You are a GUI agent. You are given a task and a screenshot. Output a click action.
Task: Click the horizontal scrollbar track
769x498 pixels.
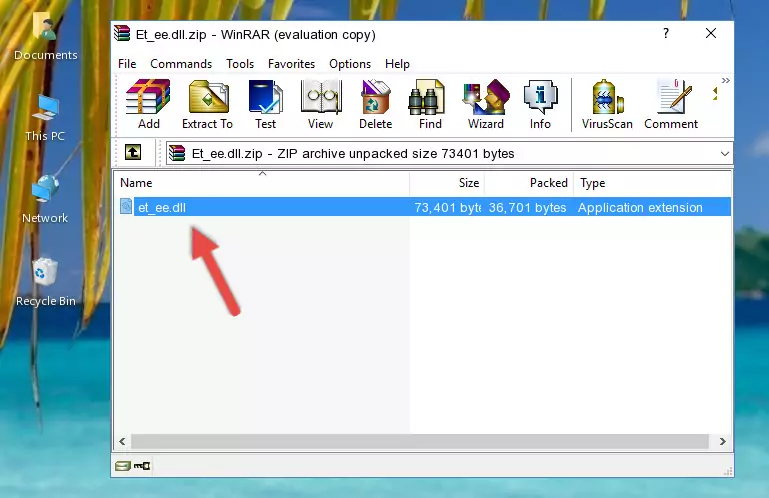(420, 442)
